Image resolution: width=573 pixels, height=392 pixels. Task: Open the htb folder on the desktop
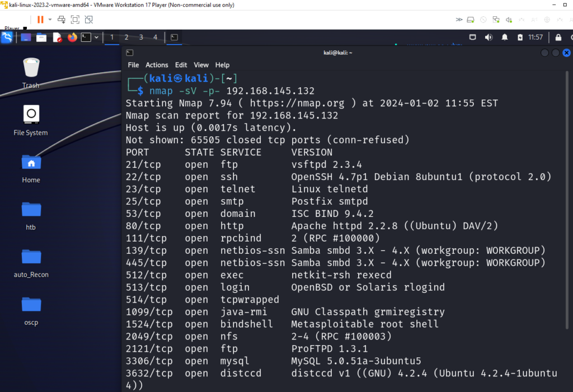pyautogui.click(x=31, y=215)
